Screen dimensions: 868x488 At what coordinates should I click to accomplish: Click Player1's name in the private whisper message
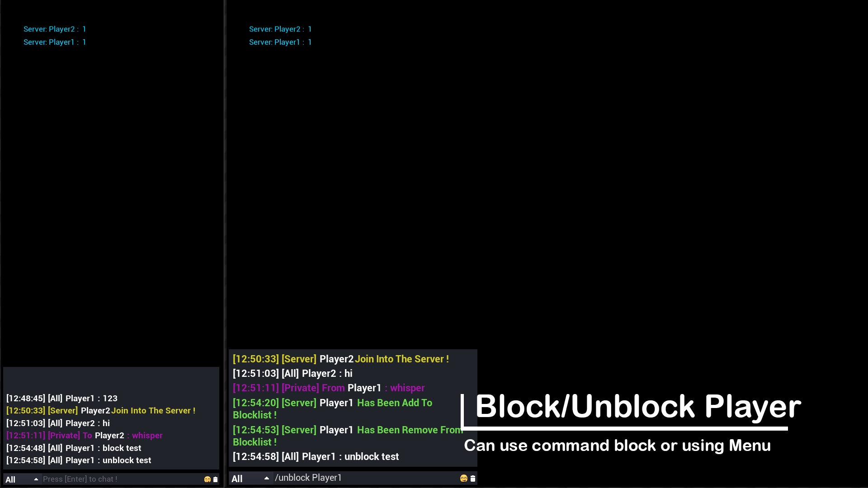pos(364,388)
